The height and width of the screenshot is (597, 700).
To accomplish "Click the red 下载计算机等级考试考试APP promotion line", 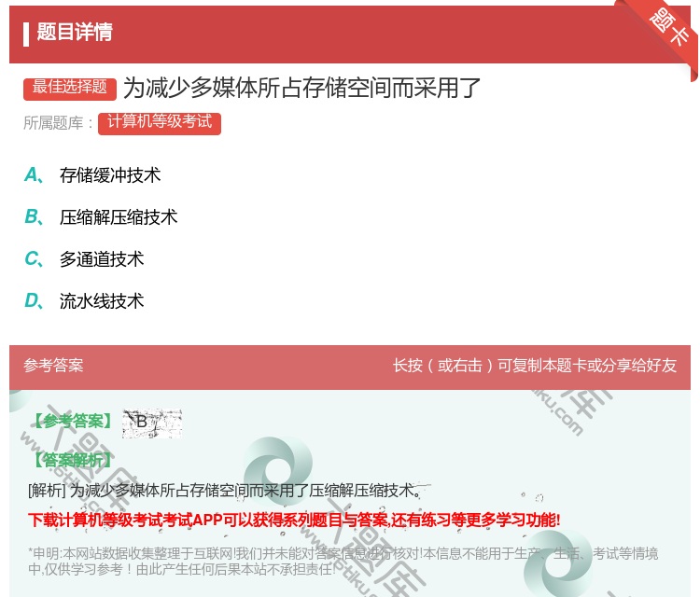I will (x=294, y=520).
